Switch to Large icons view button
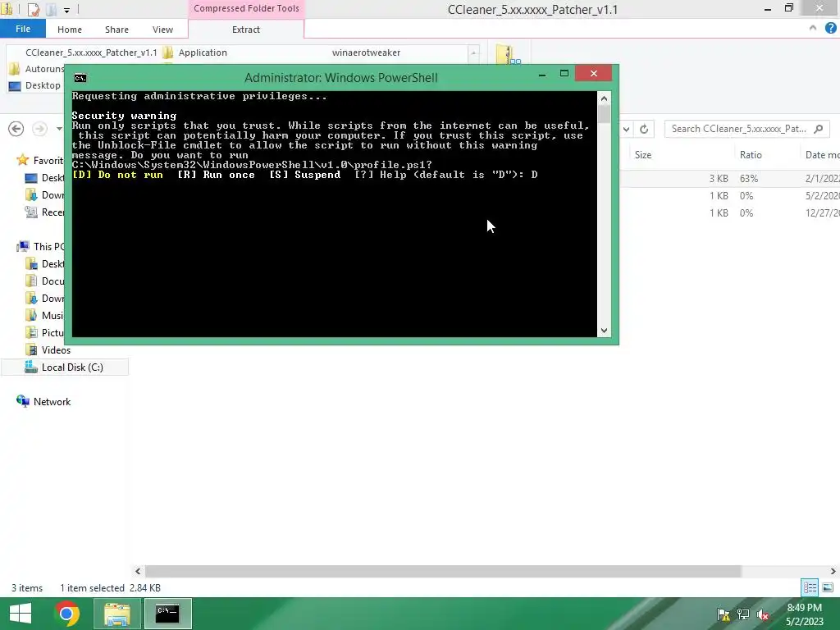This screenshot has height=630, width=840. point(828,587)
